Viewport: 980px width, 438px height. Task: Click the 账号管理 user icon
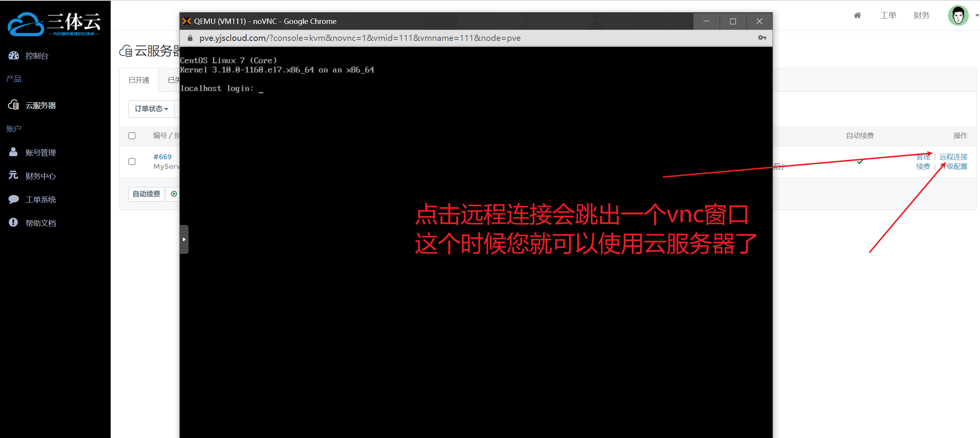pyautogui.click(x=13, y=152)
